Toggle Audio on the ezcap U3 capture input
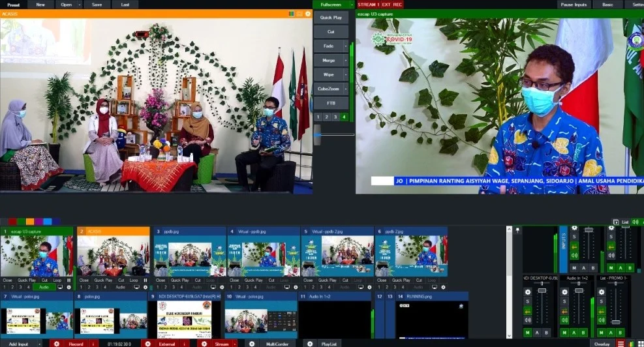Image resolution: width=644 pixels, height=347 pixels. point(43,287)
